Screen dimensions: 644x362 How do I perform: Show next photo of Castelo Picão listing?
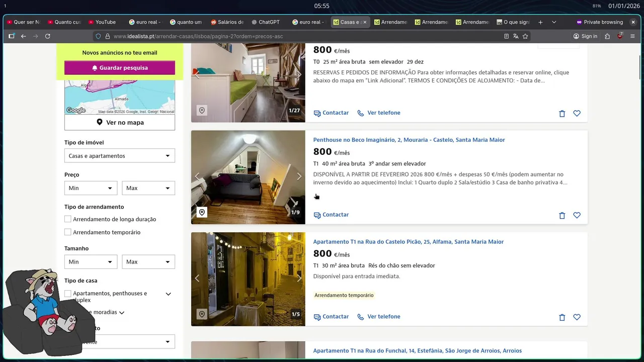tap(299, 278)
